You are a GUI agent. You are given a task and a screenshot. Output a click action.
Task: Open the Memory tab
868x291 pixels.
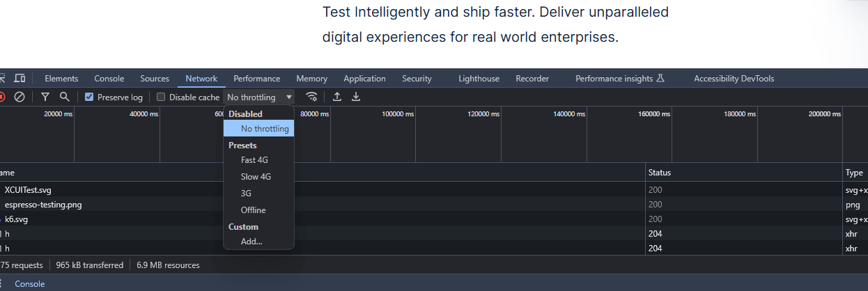(311, 79)
